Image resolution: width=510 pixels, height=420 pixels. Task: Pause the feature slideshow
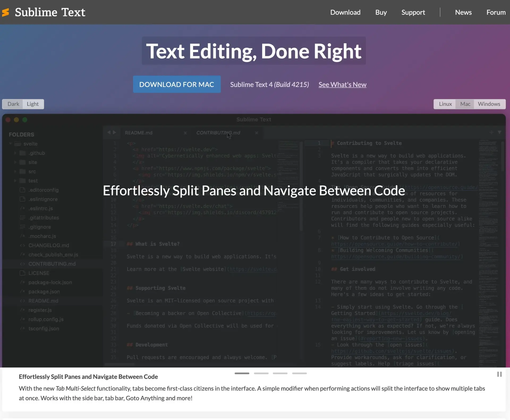click(499, 374)
